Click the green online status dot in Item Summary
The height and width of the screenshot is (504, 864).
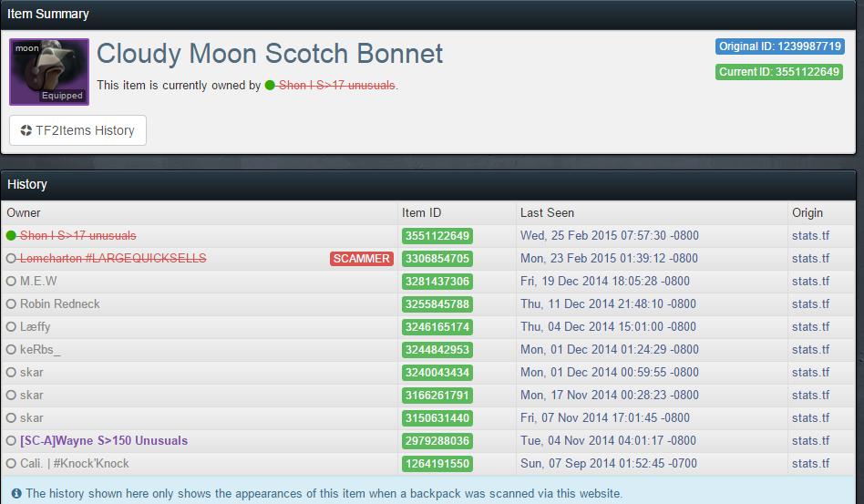(x=270, y=86)
